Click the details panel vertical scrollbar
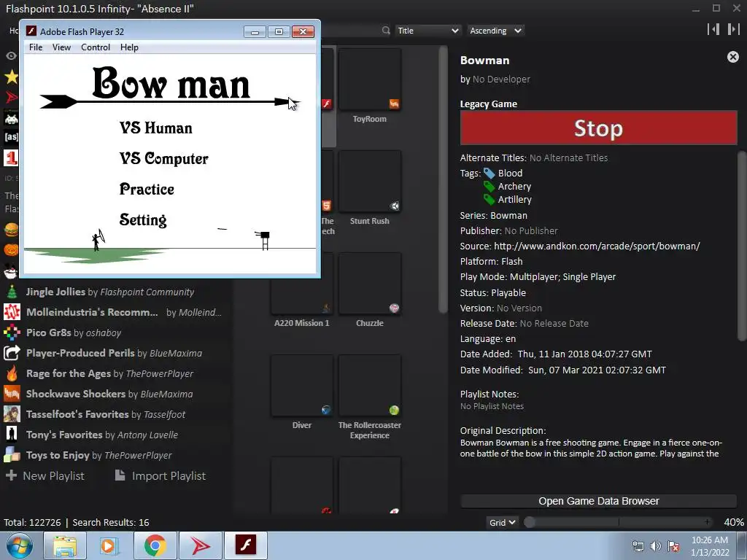 [741, 246]
